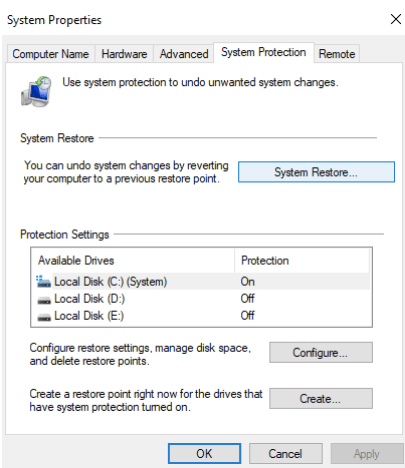
Task: Click the System Restore section heading
Action: pos(57,138)
